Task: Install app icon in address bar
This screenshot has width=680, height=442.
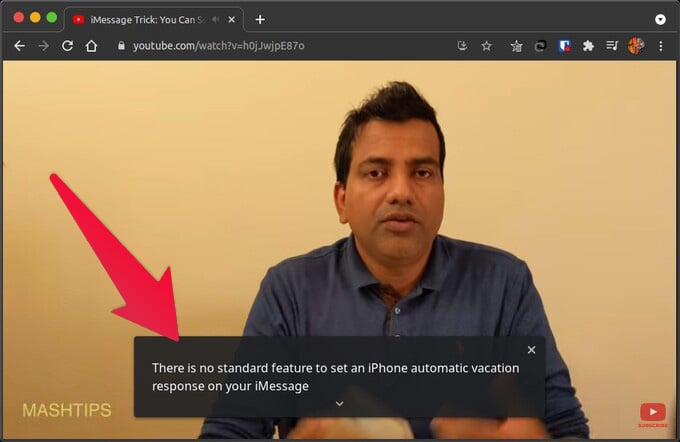Action: pos(462,46)
